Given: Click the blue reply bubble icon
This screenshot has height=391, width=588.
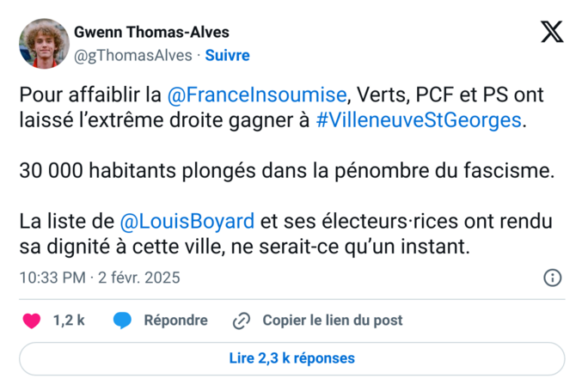Looking at the screenshot, I should pos(123,321).
